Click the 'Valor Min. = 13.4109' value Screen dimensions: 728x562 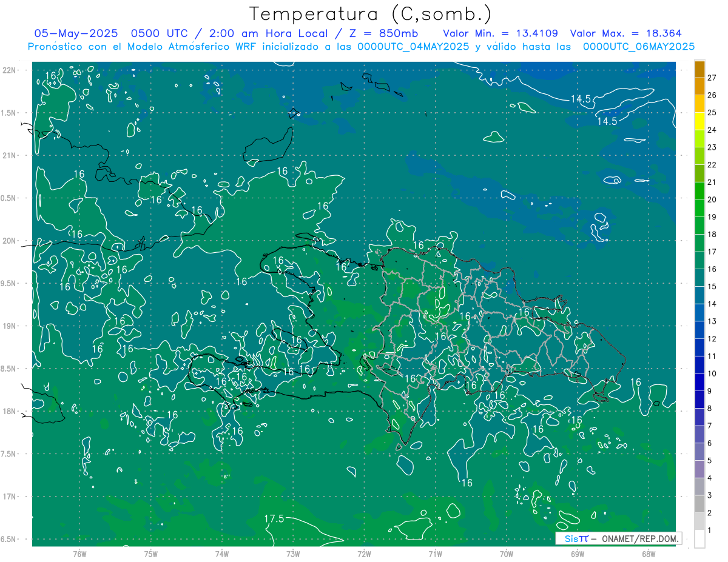[x=500, y=33]
